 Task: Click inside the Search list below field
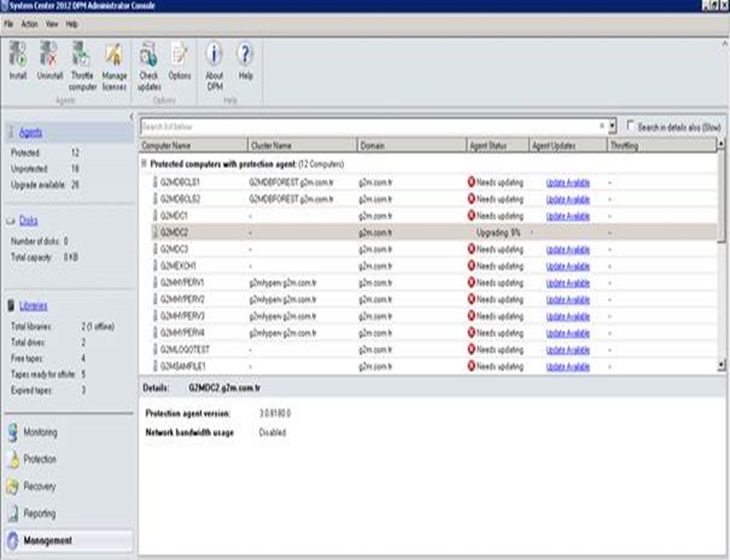point(370,127)
